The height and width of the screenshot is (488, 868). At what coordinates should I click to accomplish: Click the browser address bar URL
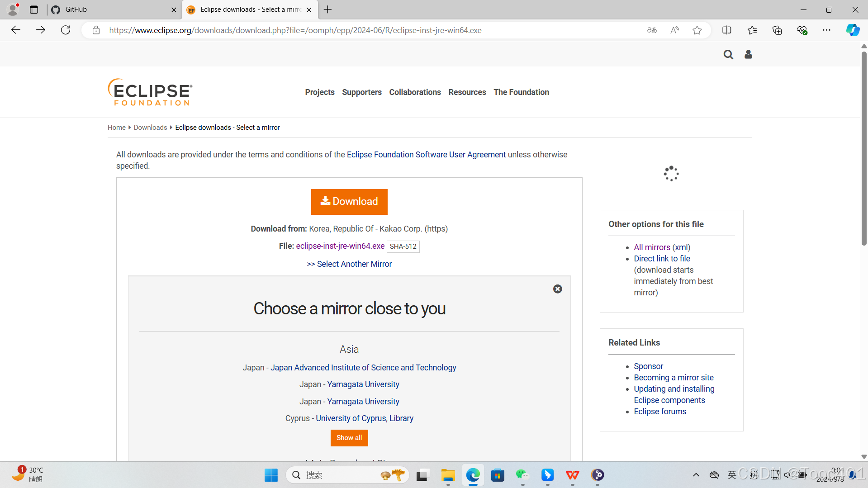[x=295, y=30]
